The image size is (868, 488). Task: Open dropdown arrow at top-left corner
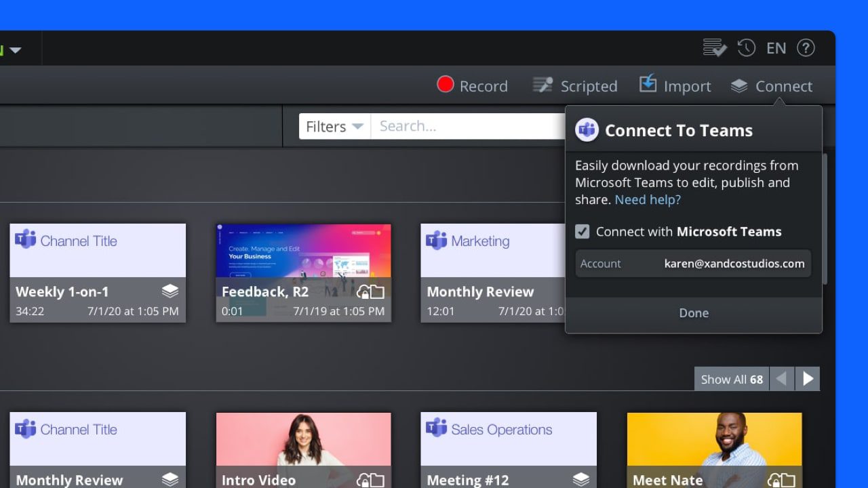tap(15, 50)
